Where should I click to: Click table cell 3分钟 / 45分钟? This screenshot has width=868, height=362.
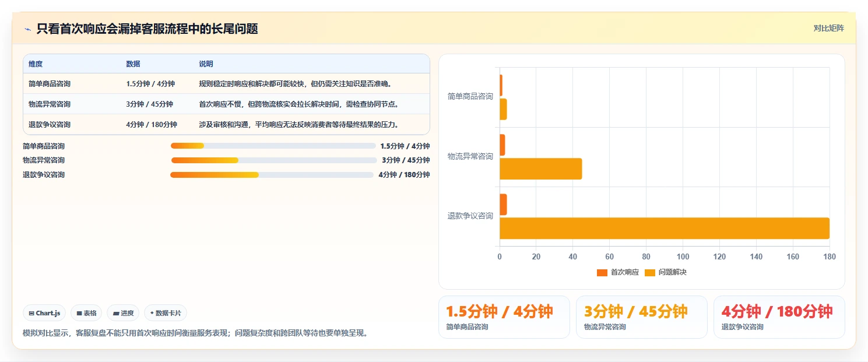(149, 104)
